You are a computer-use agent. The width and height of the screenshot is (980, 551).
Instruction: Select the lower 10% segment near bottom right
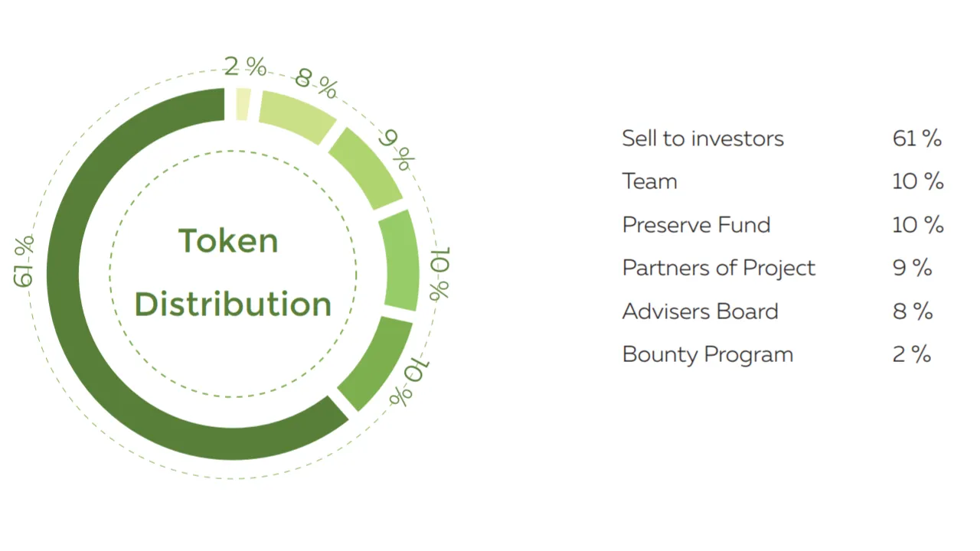click(375, 363)
